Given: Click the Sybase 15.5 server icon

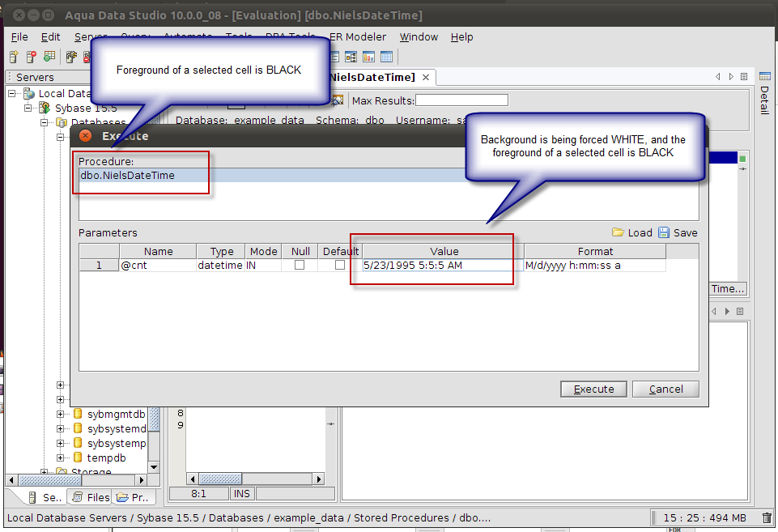Looking at the screenshot, I should tap(45, 108).
